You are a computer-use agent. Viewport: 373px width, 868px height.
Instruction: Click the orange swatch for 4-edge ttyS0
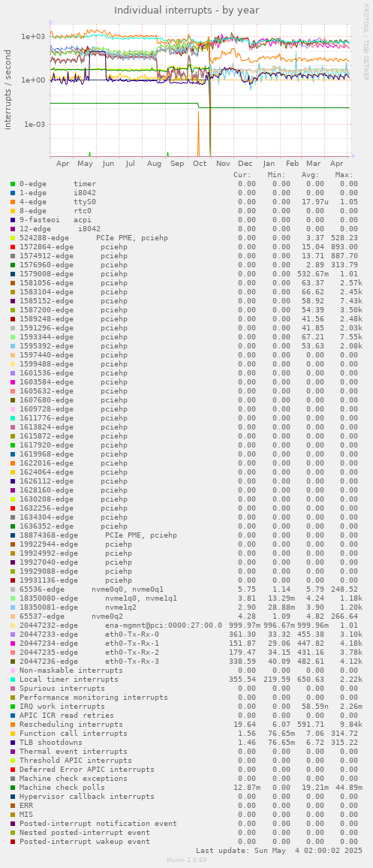tap(13, 201)
